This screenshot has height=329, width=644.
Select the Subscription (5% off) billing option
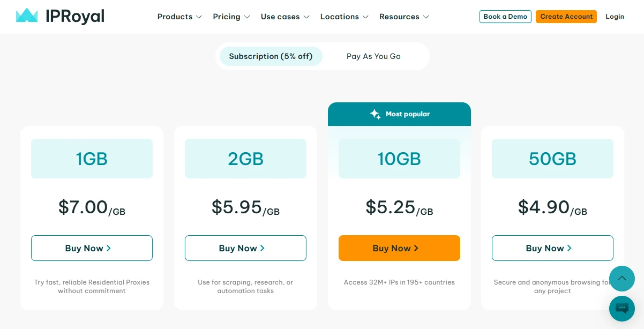[271, 56]
